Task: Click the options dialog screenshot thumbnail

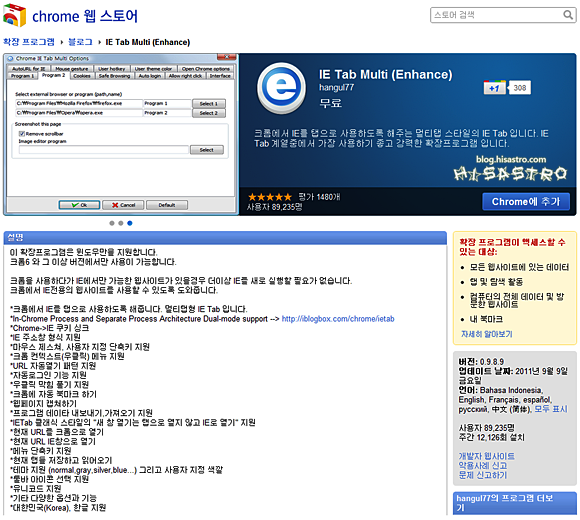Action: point(121,134)
